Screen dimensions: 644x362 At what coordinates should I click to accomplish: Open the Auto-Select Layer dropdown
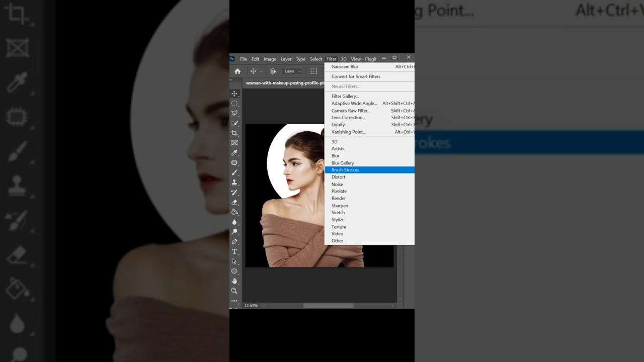[292, 71]
